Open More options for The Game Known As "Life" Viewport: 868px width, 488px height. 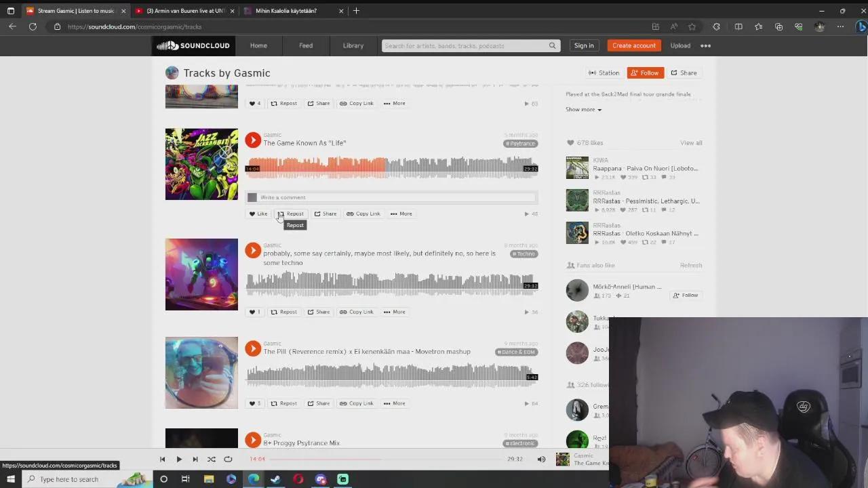[401, 213]
